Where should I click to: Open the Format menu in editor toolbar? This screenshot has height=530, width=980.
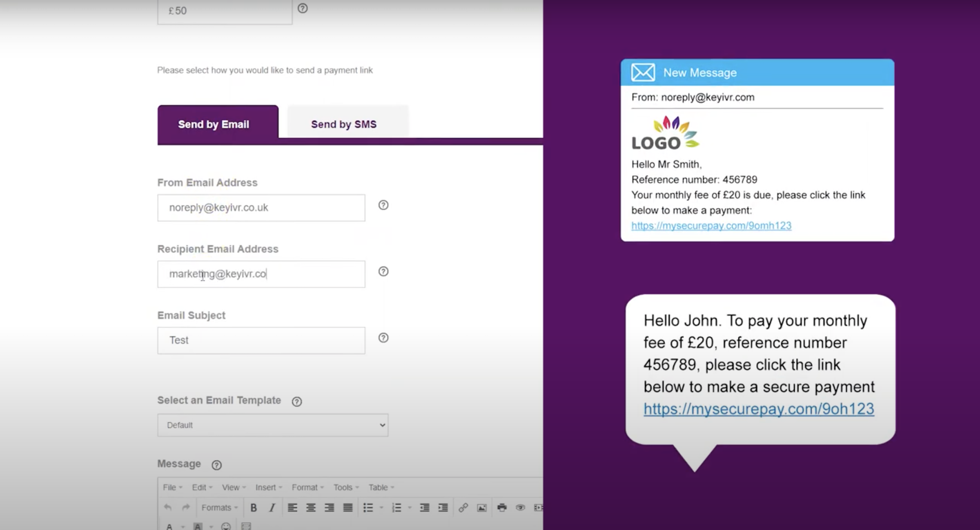[305, 487]
